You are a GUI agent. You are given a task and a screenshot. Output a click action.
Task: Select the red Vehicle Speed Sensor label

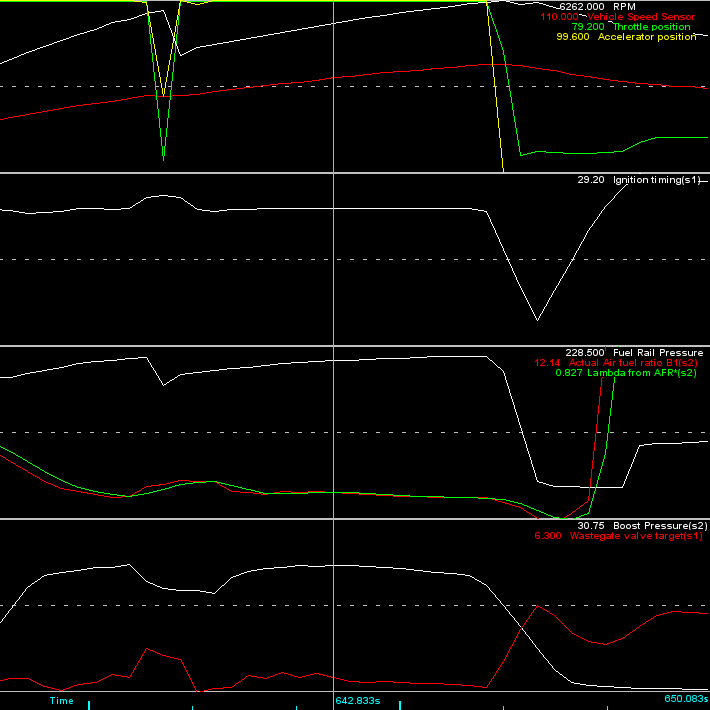pos(643,17)
